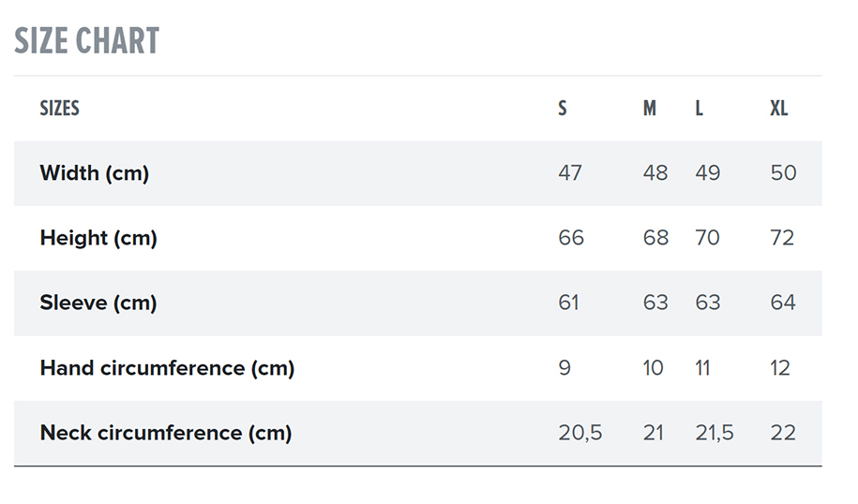
Task: Click width value 47 for size S
Action: point(570,173)
